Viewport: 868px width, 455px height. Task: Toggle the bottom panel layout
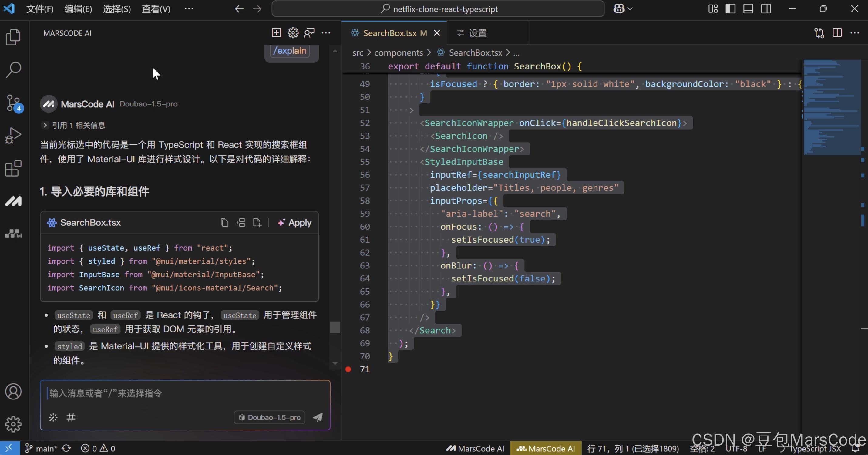pos(748,9)
